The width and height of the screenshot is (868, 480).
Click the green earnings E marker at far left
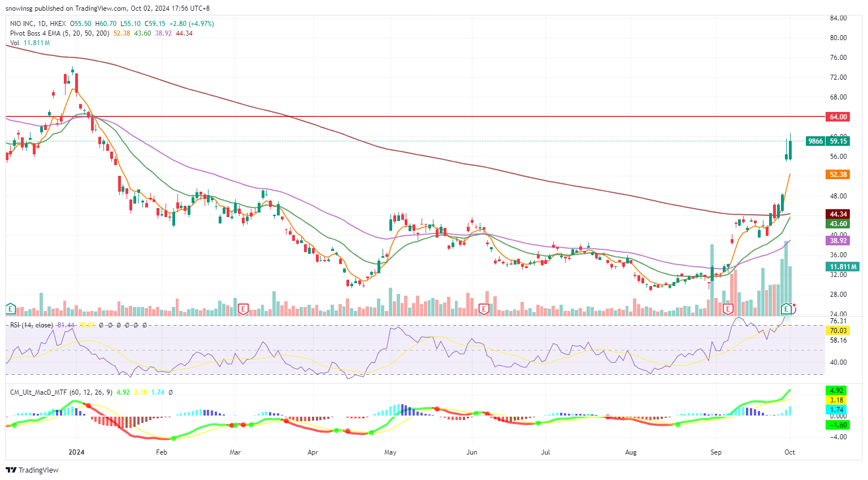10,308
